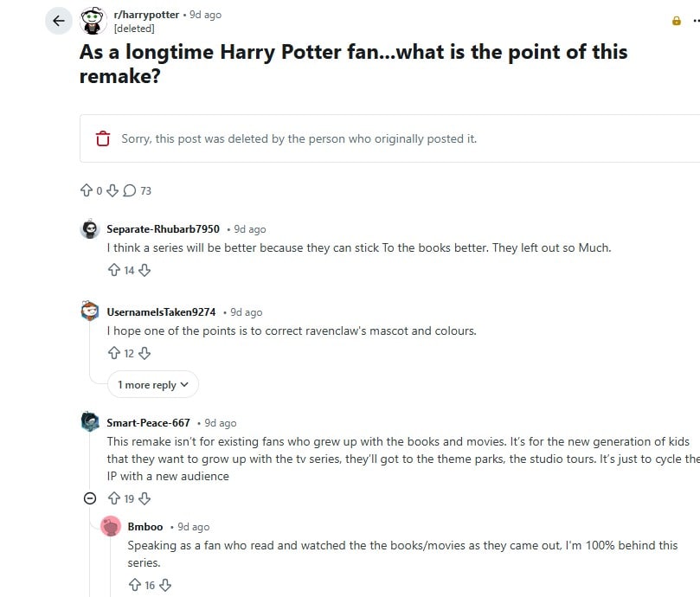The height and width of the screenshot is (597, 700).
Task: Upvote Bmboo's comment about the series
Action: [135, 585]
